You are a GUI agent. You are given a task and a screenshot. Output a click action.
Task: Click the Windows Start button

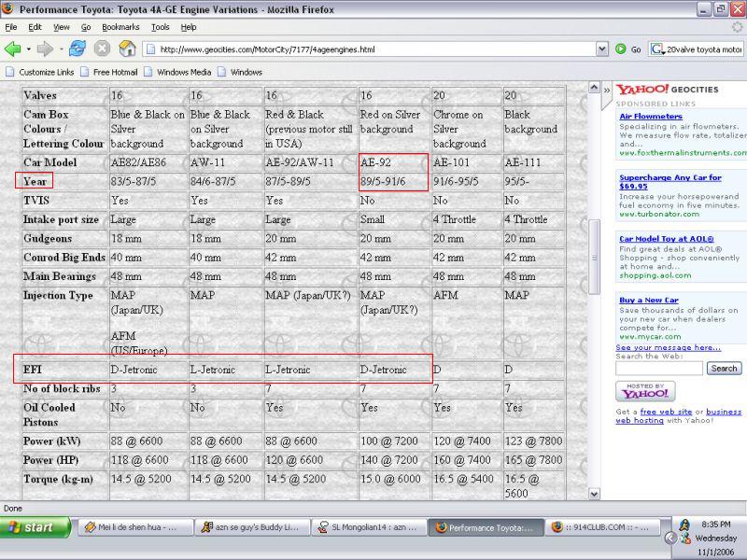point(35,527)
